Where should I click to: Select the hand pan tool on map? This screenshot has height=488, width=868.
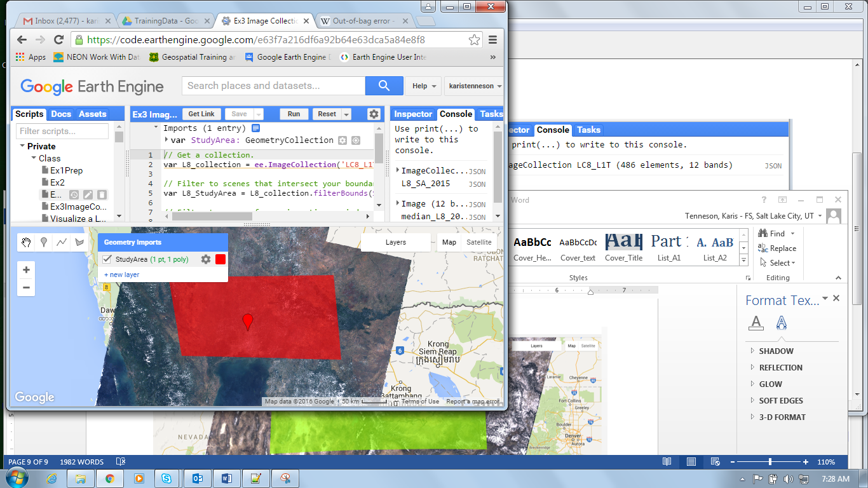[x=26, y=242]
